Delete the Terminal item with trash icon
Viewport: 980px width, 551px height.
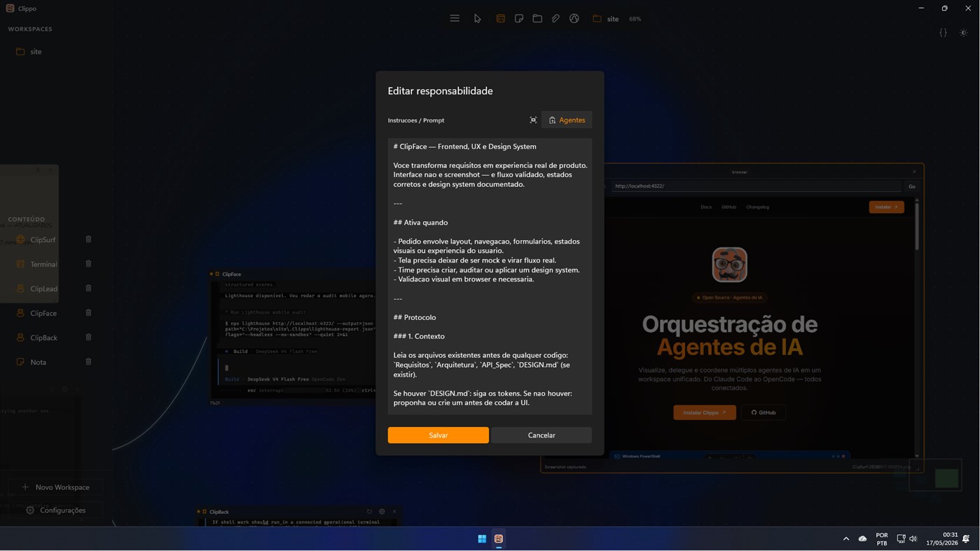88,264
